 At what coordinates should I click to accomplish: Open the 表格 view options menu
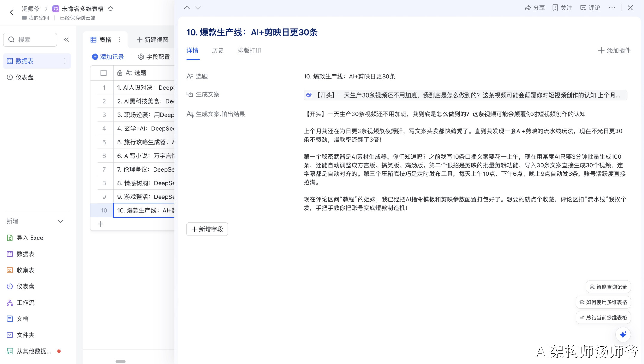tap(120, 40)
